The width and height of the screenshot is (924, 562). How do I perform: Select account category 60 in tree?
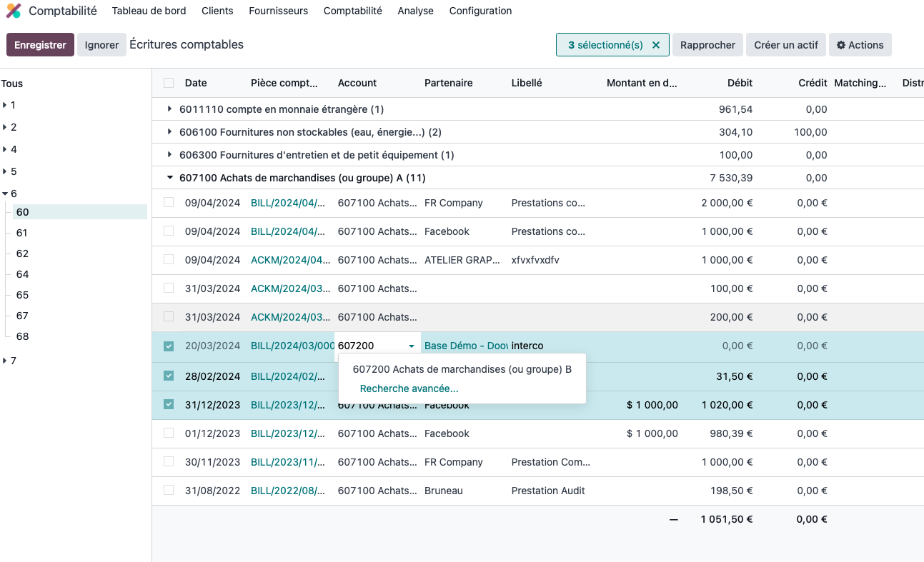[x=80, y=212]
